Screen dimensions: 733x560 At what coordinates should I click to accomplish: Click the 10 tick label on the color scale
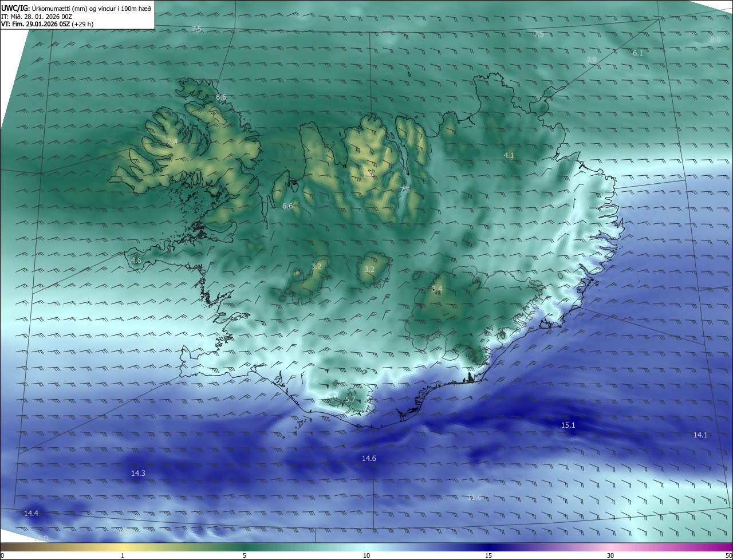click(366, 555)
